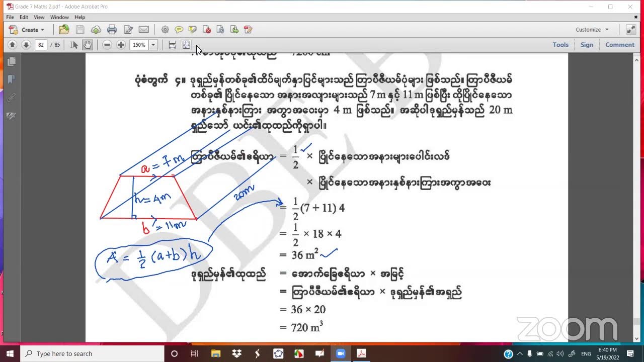Open the File menu
Image resolution: width=644 pixels, height=362 pixels.
[10, 17]
